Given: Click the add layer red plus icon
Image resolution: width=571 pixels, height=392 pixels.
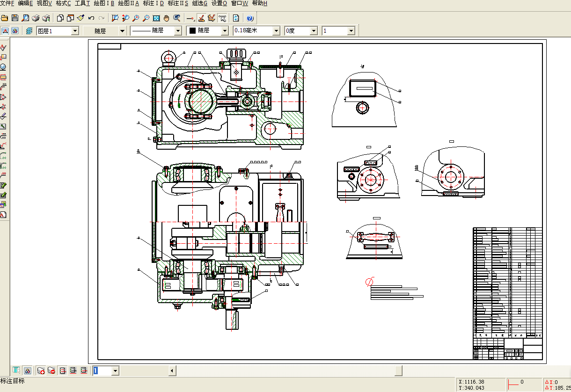Looking at the screenshot, I should (41, 370).
